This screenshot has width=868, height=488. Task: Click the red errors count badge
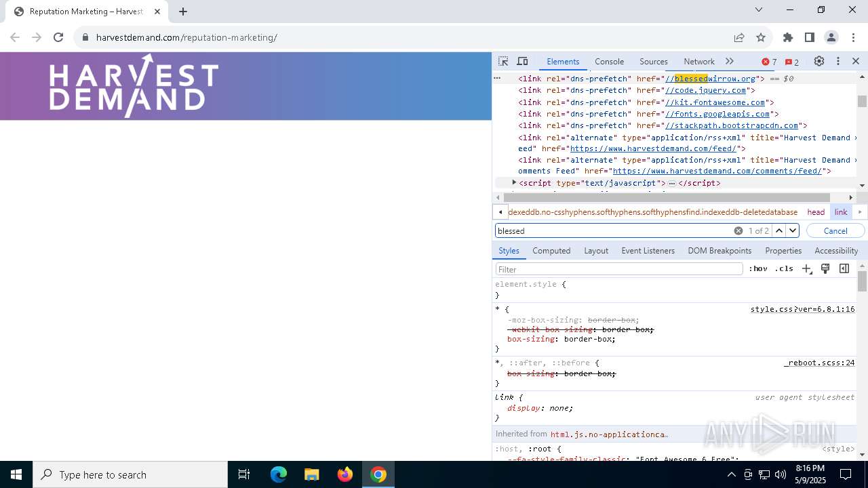coord(770,62)
